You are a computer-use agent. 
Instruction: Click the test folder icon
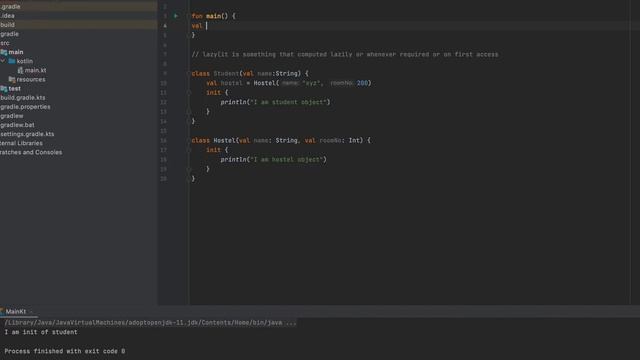[4, 89]
